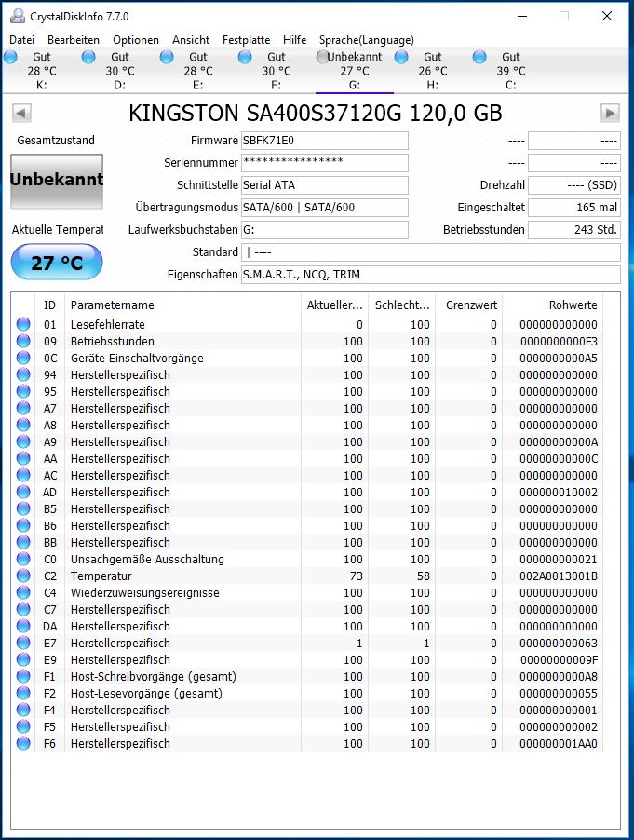Click status icon of row ID AC

click(x=23, y=475)
